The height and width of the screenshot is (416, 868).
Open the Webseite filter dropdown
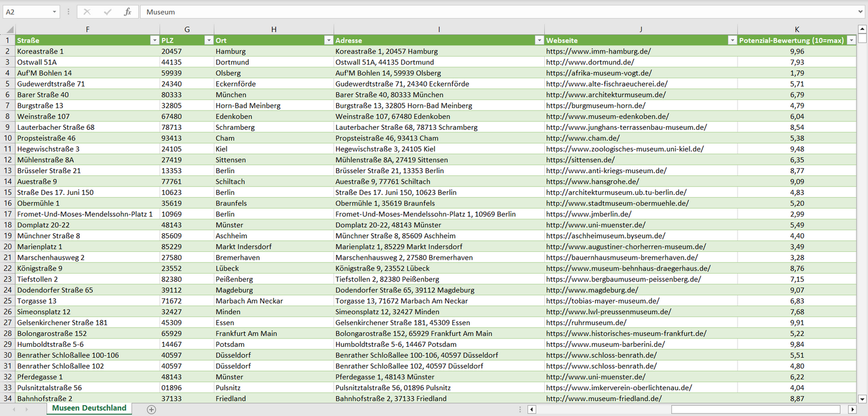click(732, 40)
